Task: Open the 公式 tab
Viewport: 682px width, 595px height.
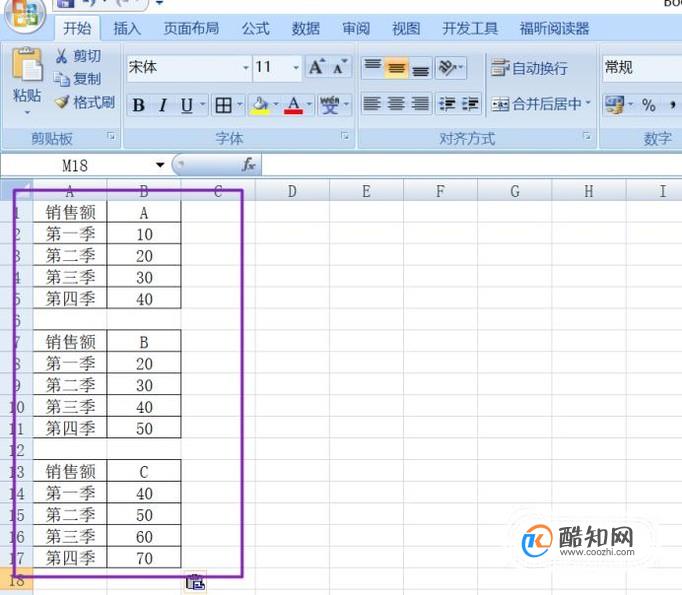Action: (x=256, y=29)
